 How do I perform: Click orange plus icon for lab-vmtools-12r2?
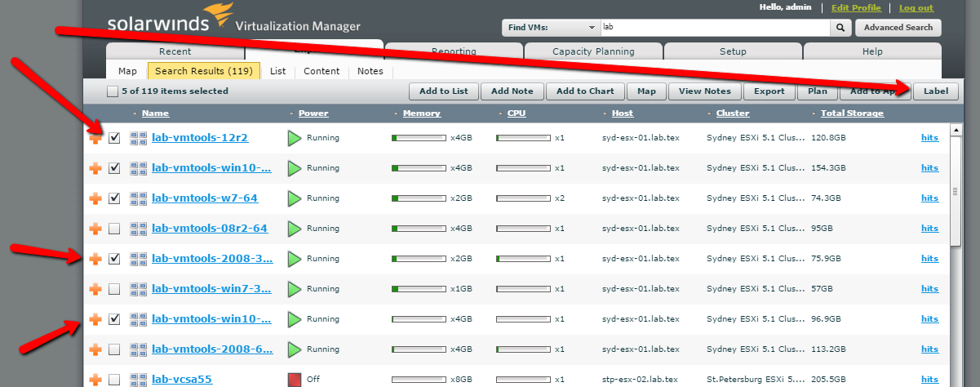tap(95, 138)
